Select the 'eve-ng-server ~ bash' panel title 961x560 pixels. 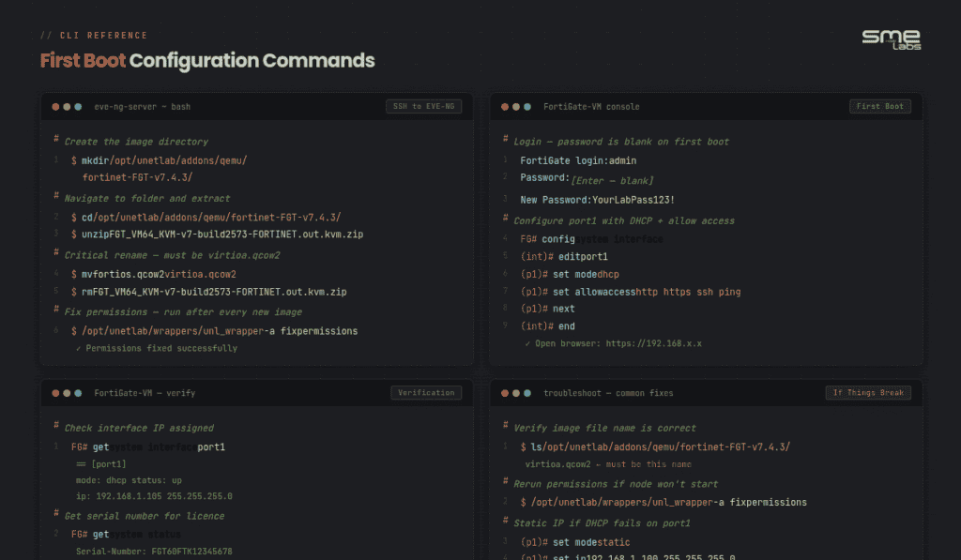click(x=143, y=107)
